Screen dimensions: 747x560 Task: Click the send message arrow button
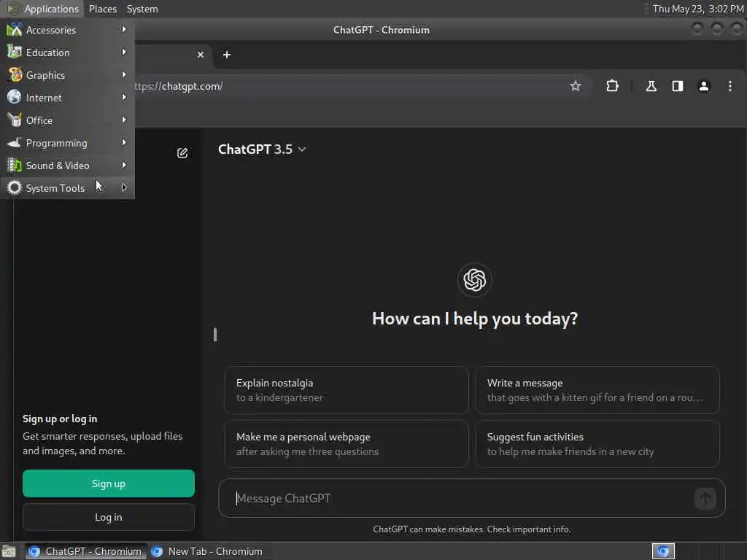tap(705, 499)
